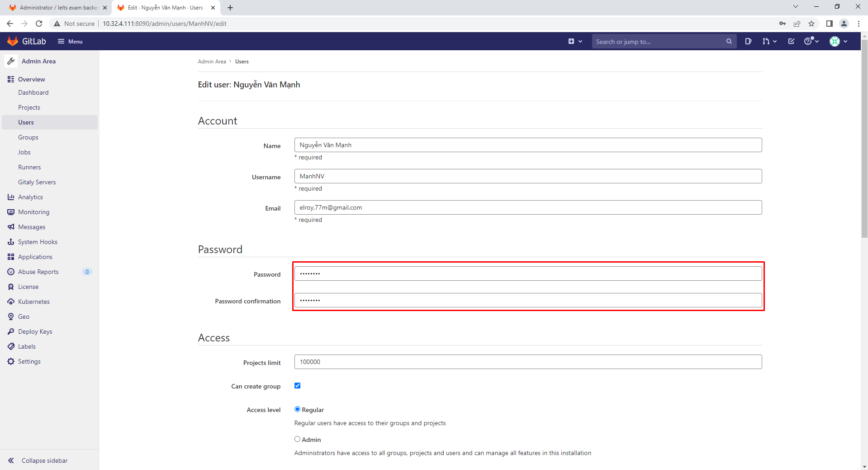The width and height of the screenshot is (868, 470).
Task: Click the Labels tag icon
Action: [11, 346]
